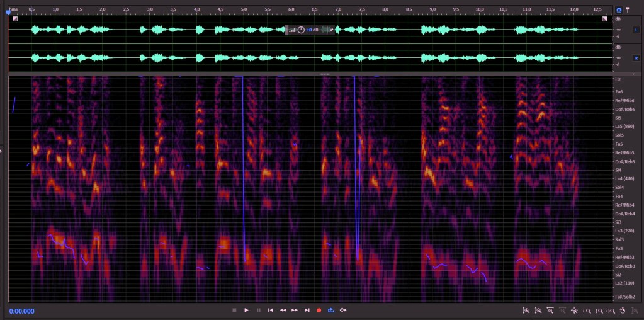Start playback with the Play button
This screenshot has height=320, width=644.
tap(246, 310)
